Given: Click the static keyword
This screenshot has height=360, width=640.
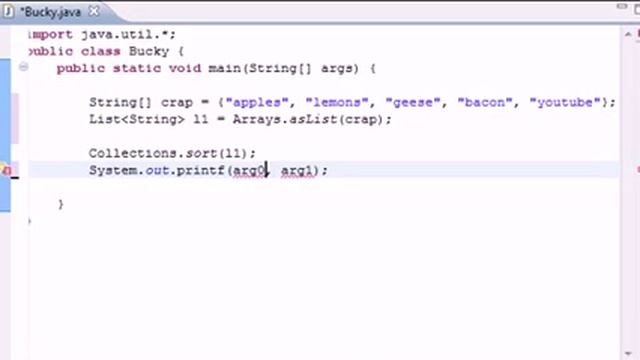Looking at the screenshot, I should (137, 68).
